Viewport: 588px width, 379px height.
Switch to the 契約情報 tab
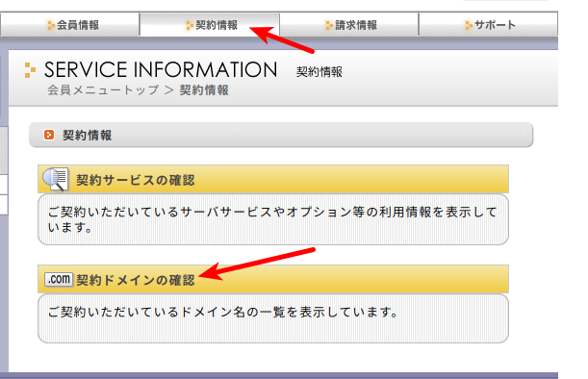(x=209, y=24)
